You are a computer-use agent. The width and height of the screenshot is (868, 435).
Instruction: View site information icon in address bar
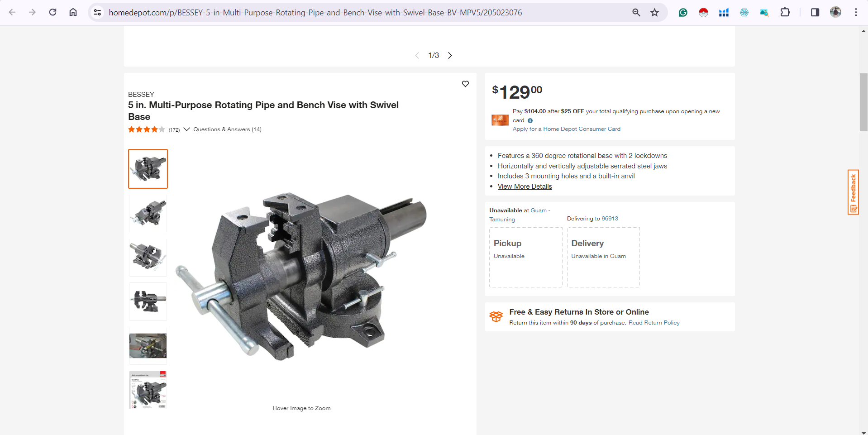click(97, 12)
